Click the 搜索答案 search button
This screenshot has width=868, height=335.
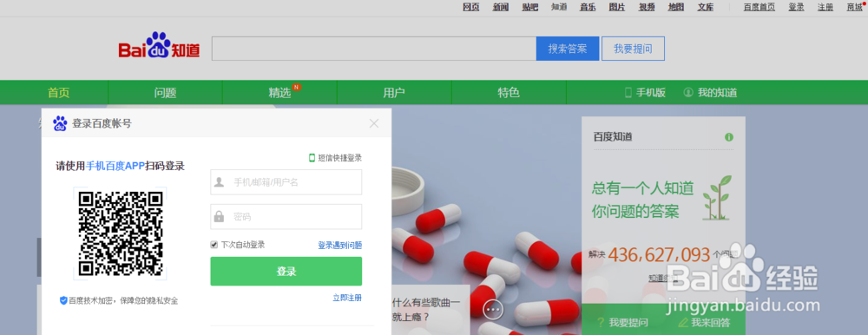click(x=568, y=49)
